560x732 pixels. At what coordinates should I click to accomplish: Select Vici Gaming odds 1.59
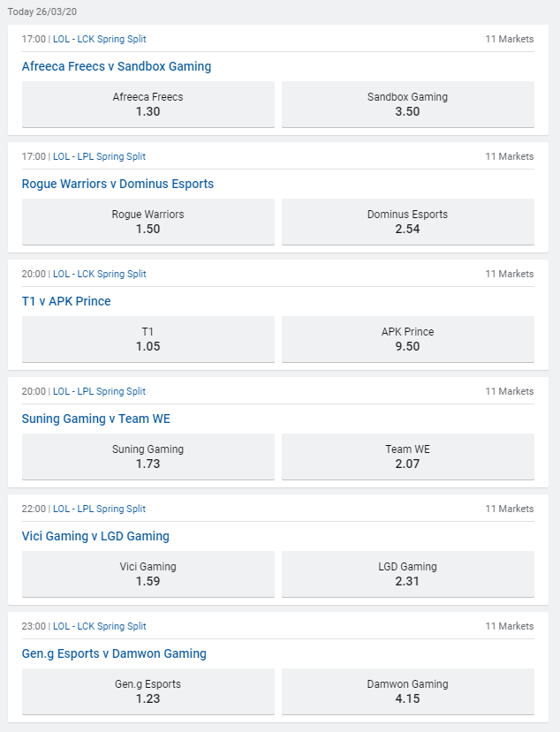pyautogui.click(x=148, y=574)
